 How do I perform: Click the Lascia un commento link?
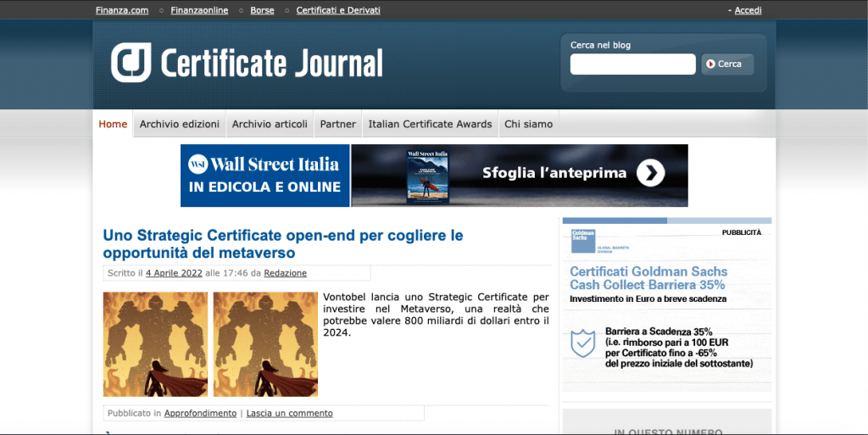click(290, 414)
